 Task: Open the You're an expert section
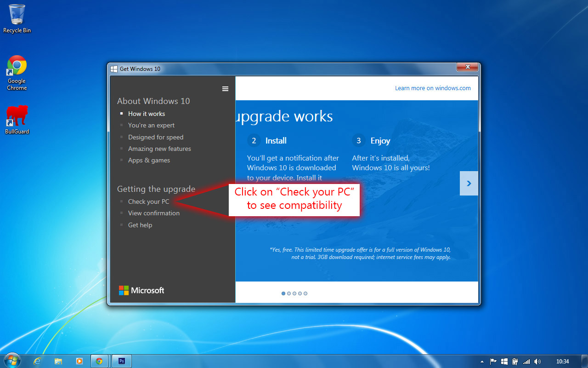pyautogui.click(x=151, y=125)
